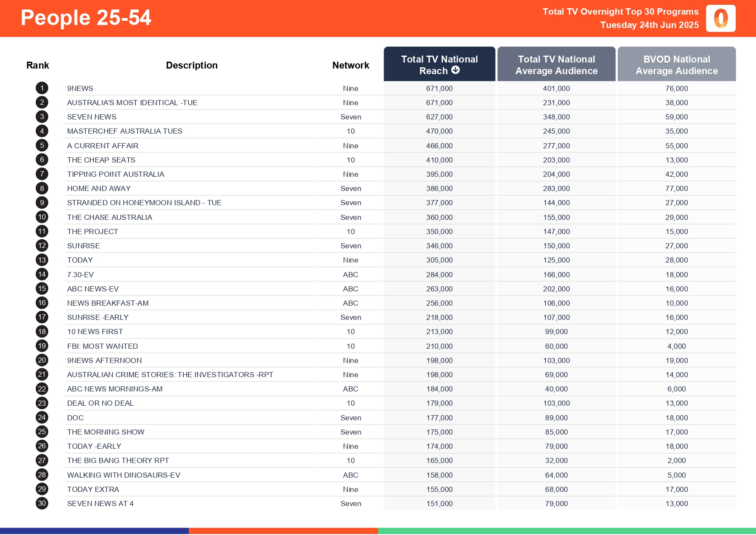This screenshot has width=756, height=535.
Task: Click the rank 25 badge for THE MORNING SHOW
Action: coord(41,432)
